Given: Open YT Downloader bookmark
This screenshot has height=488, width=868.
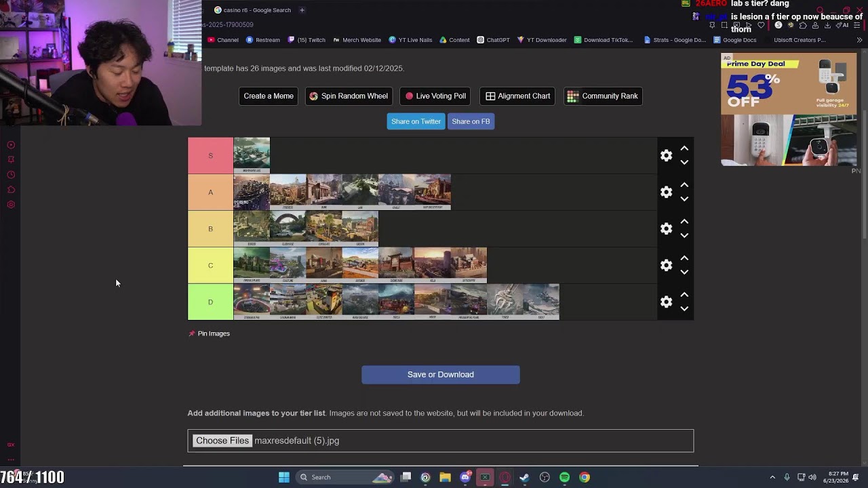Looking at the screenshot, I should [x=542, y=40].
